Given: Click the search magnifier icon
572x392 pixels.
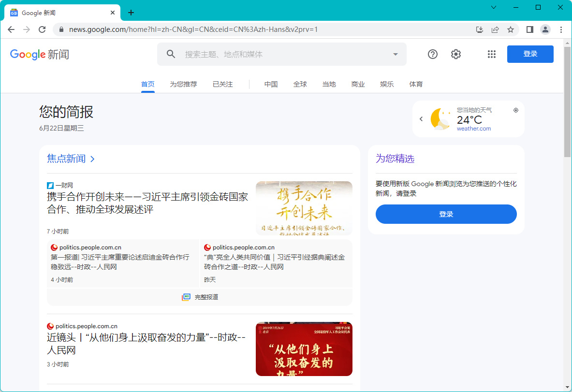Looking at the screenshot, I should [171, 54].
